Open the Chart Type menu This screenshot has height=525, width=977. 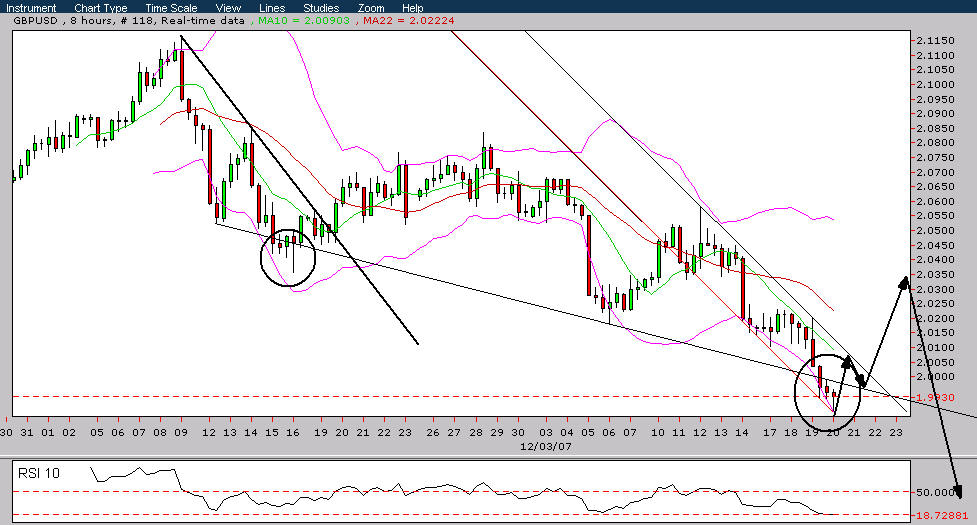tap(100, 8)
